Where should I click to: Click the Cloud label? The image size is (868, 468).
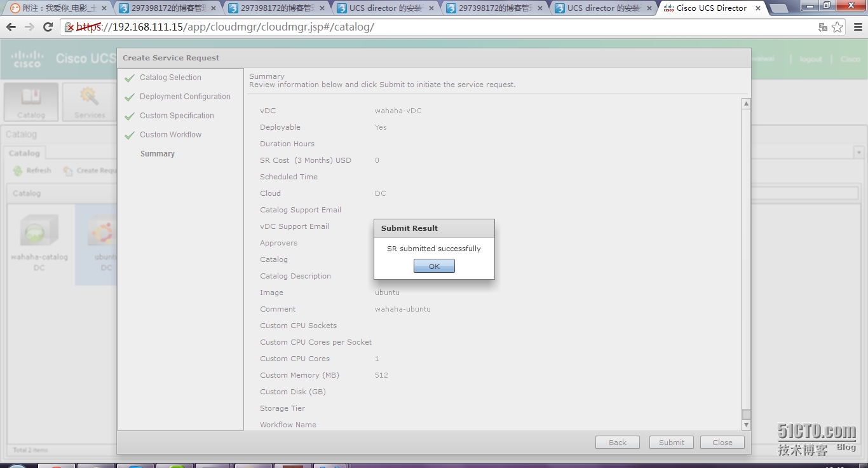270,193
